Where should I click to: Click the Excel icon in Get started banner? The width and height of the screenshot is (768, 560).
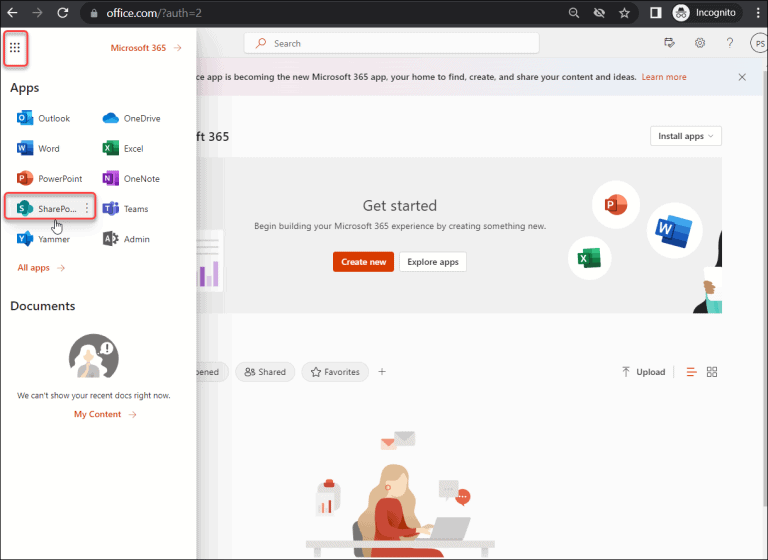coord(589,258)
